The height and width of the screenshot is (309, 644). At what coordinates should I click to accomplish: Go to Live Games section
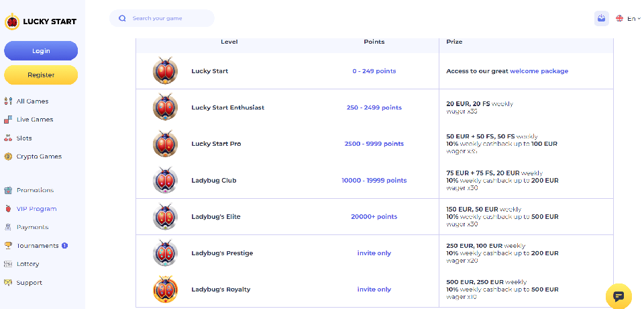pos(34,120)
